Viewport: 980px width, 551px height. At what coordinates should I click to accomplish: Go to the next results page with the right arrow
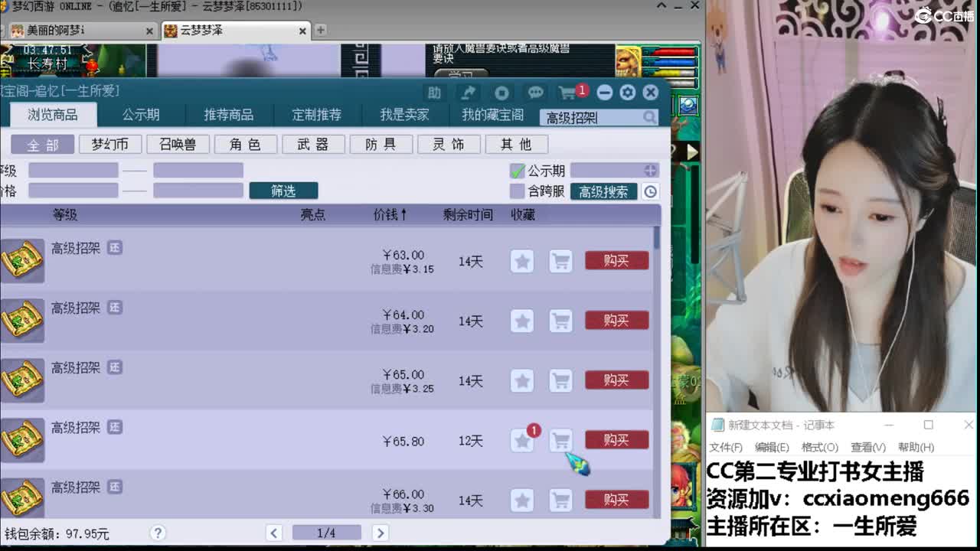pyautogui.click(x=381, y=532)
